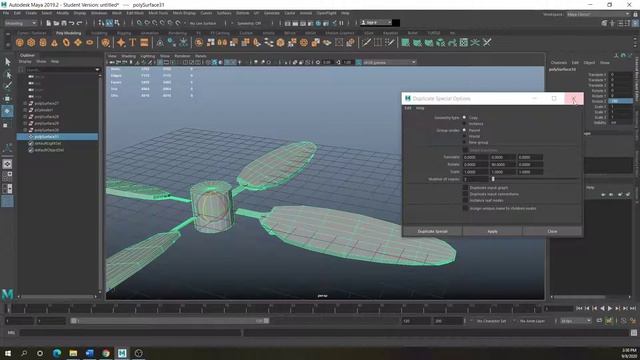
Task: Open Microsoft Edge from the taskbar
Action: click(57, 353)
